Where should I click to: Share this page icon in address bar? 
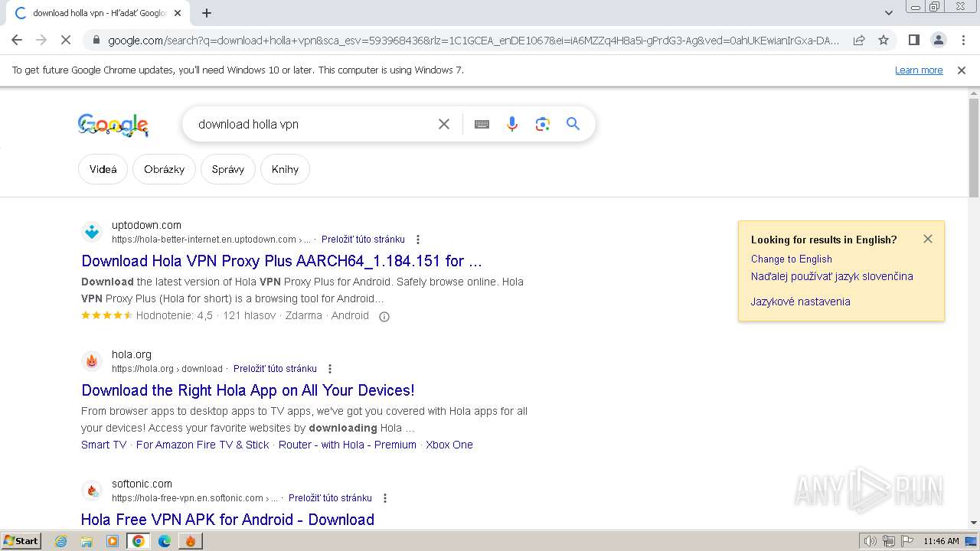859,40
